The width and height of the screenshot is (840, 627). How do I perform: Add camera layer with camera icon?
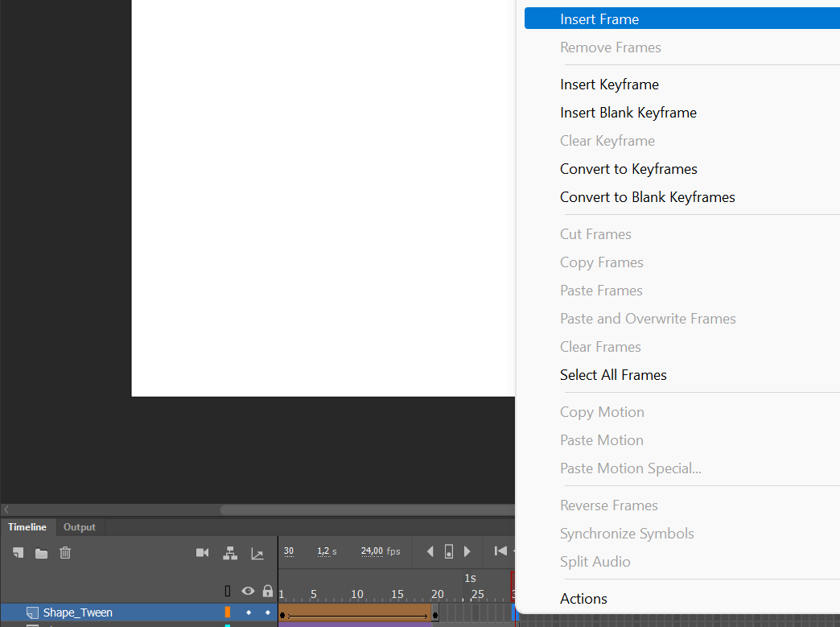(x=203, y=552)
